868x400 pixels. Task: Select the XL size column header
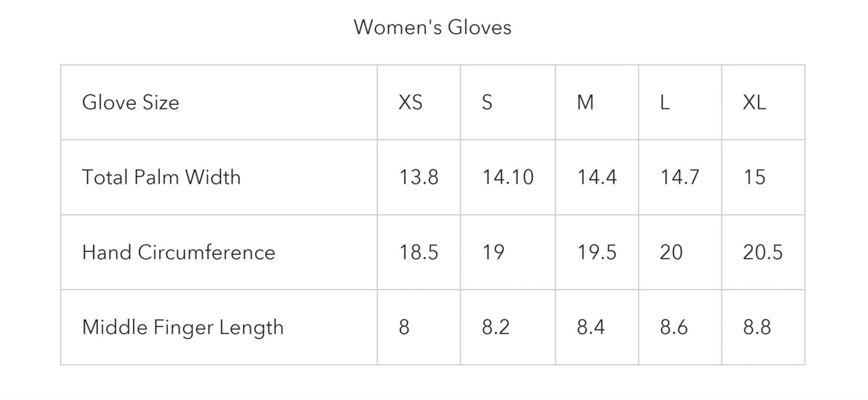tap(754, 102)
